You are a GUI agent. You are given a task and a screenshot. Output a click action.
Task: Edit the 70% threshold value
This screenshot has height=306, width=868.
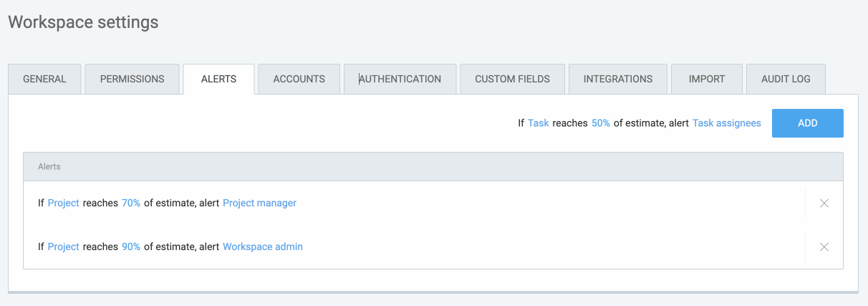(x=131, y=204)
